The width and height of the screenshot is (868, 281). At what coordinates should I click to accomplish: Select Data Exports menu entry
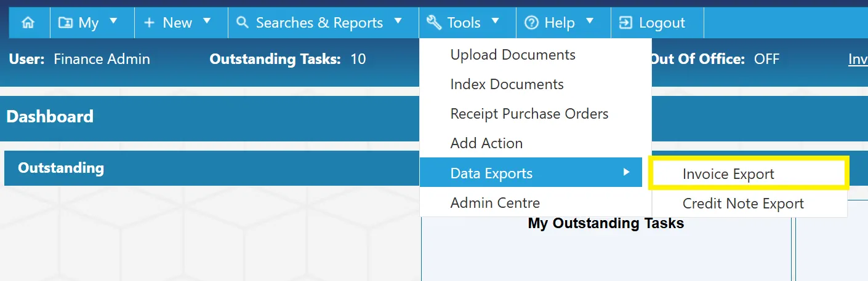[531, 172]
